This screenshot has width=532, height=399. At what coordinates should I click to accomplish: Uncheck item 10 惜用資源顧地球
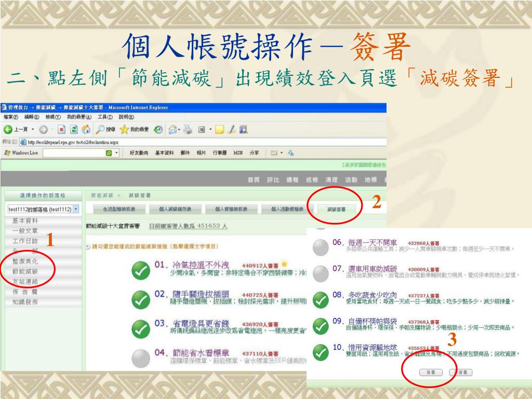coord(321,353)
